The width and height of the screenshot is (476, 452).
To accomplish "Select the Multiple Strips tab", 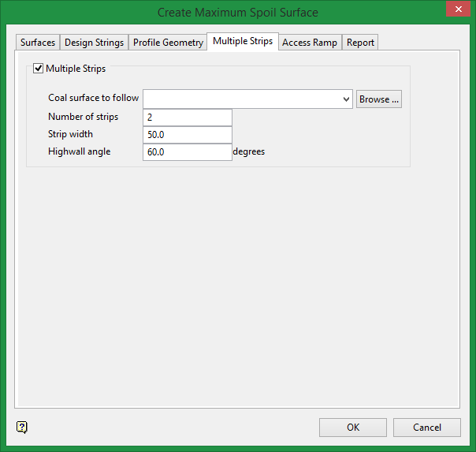I will 243,41.
